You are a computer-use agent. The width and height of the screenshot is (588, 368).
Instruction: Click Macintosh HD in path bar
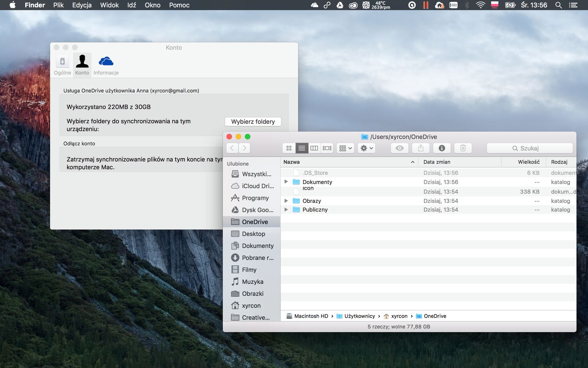307,316
